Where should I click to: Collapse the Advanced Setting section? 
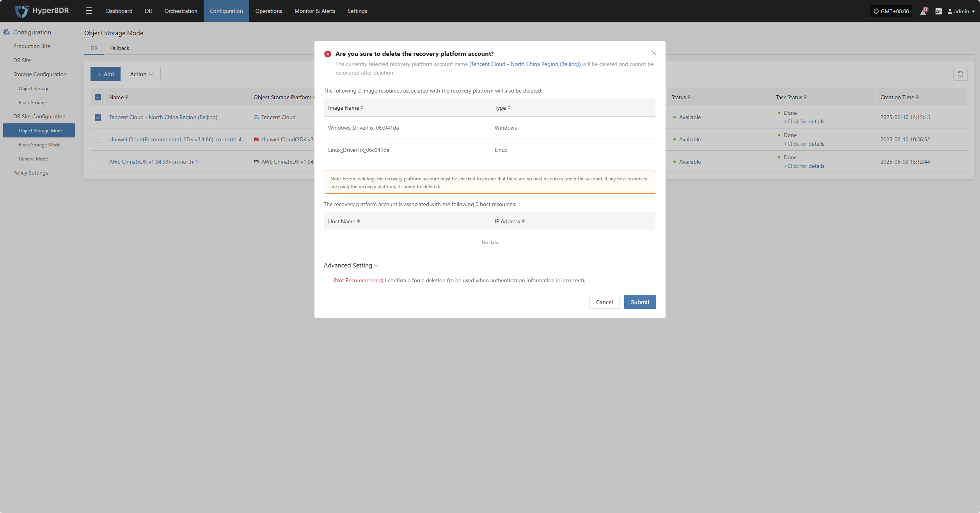[351, 265]
